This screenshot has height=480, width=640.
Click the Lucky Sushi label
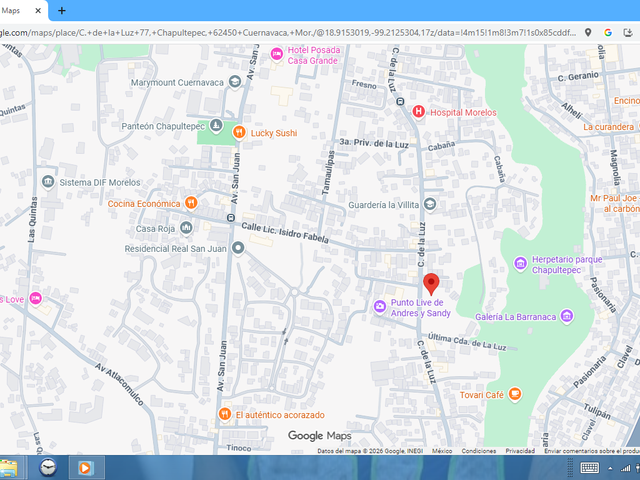tap(274, 133)
